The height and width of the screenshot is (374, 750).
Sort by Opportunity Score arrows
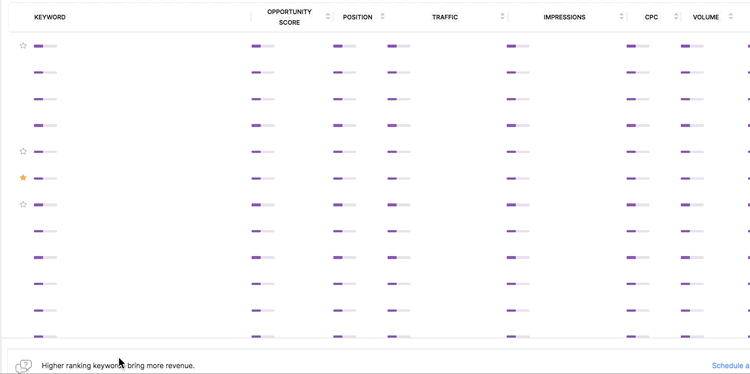pos(328,17)
